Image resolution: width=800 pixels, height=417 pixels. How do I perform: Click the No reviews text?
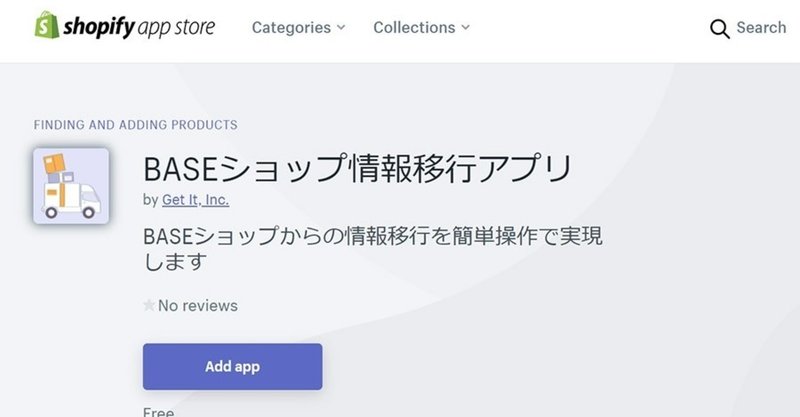pyautogui.click(x=198, y=306)
